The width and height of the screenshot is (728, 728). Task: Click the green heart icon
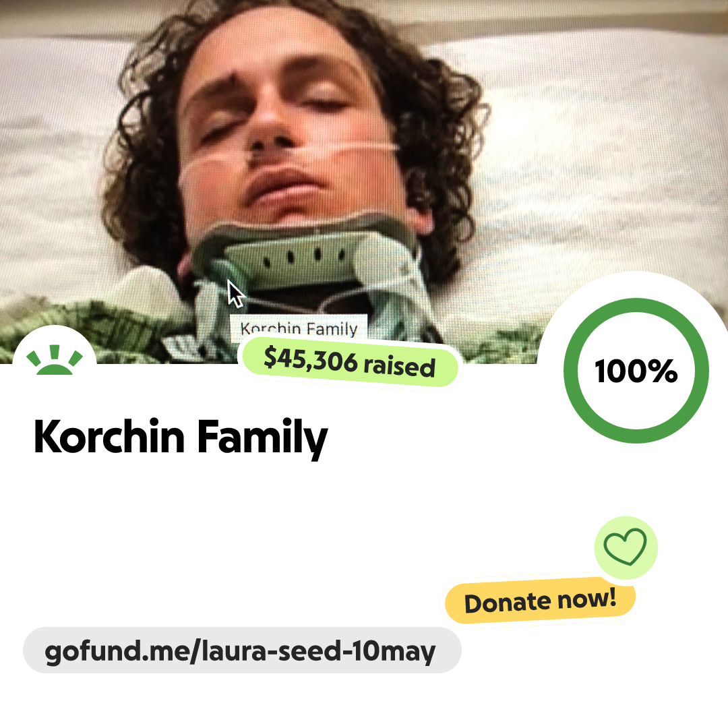tap(625, 547)
